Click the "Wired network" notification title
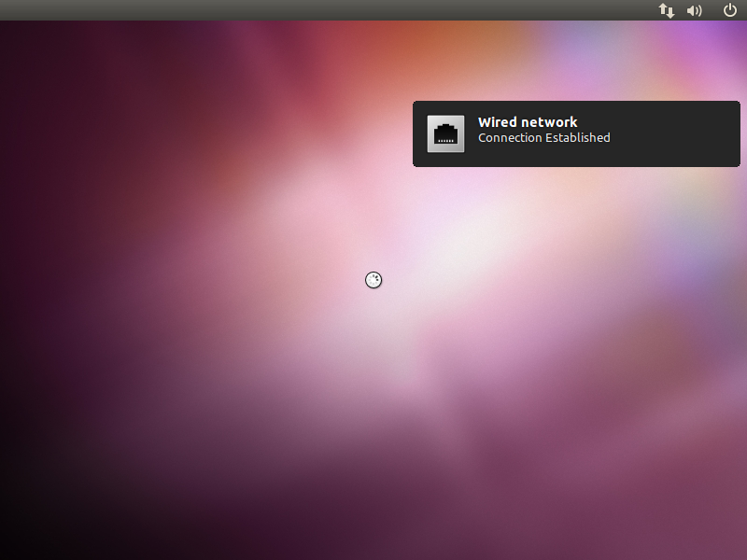This screenshot has height=560, width=747. point(528,122)
